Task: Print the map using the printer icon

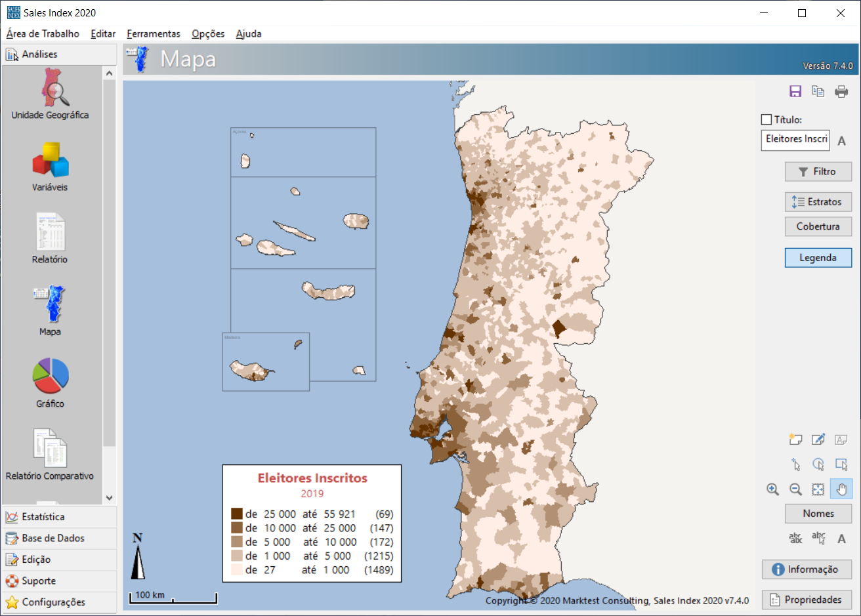Action: (x=841, y=92)
